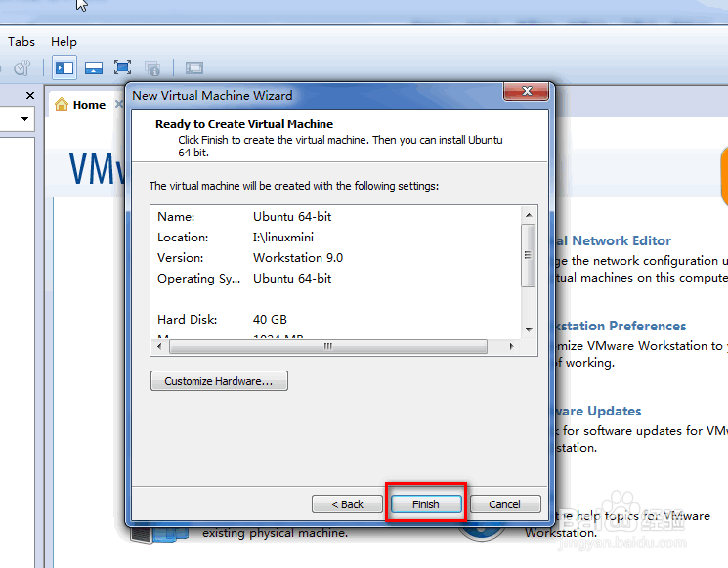
Task: Click the Unity mode toolbar icon
Action: [152, 68]
